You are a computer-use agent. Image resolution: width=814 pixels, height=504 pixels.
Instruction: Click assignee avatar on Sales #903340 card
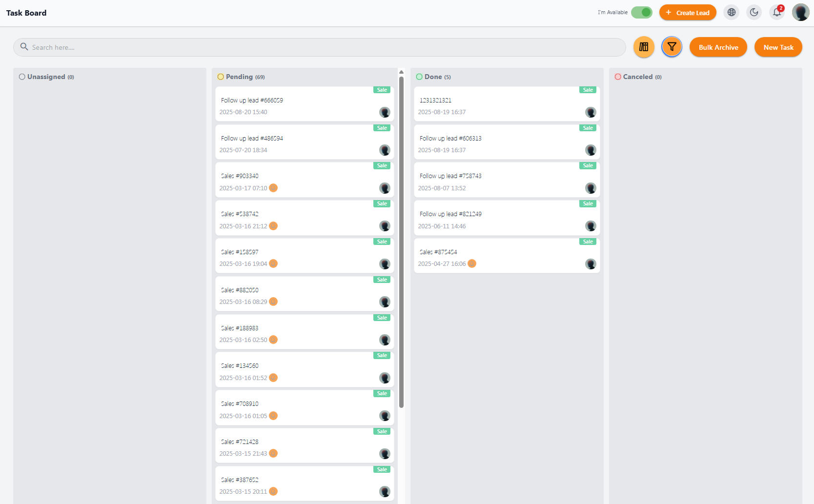tap(385, 188)
